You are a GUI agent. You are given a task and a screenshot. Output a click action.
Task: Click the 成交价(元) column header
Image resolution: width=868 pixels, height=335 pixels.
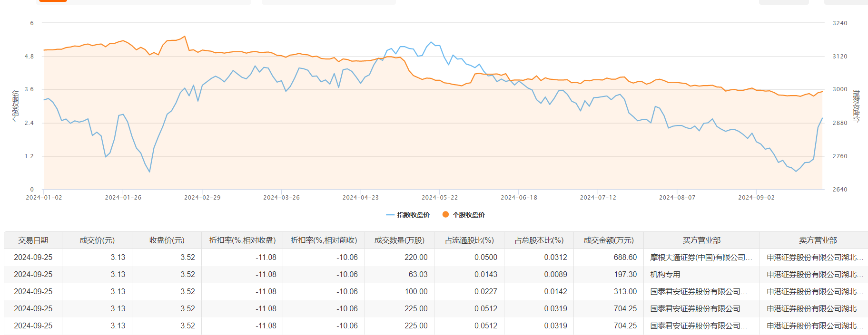[x=97, y=240]
